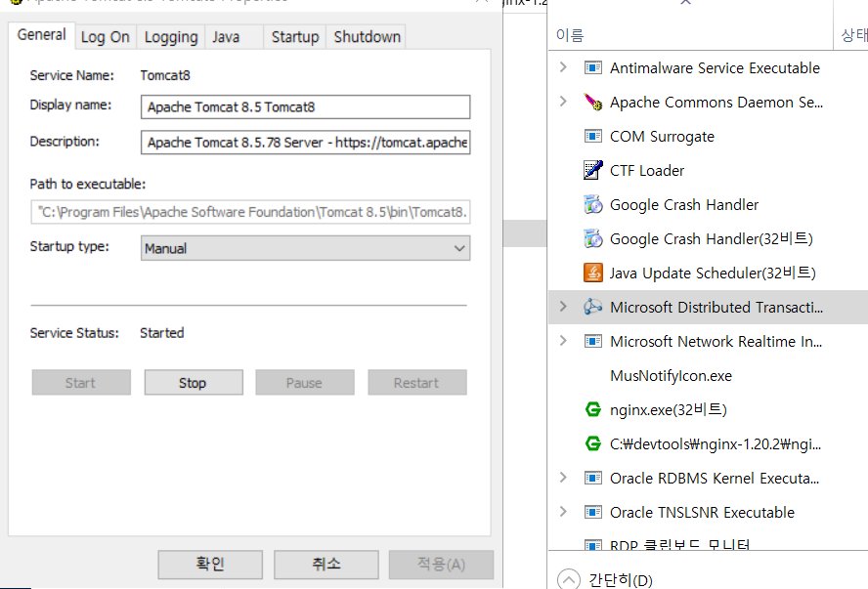Click the Antimalware Service Executable process icon
Viewport: 868px width, 589px height.
(593, 68)
